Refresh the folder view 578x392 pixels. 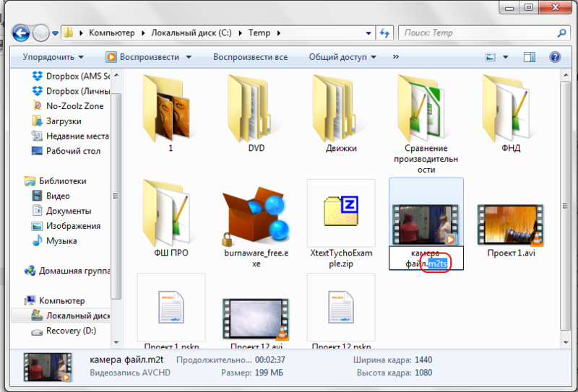[384, 33]
